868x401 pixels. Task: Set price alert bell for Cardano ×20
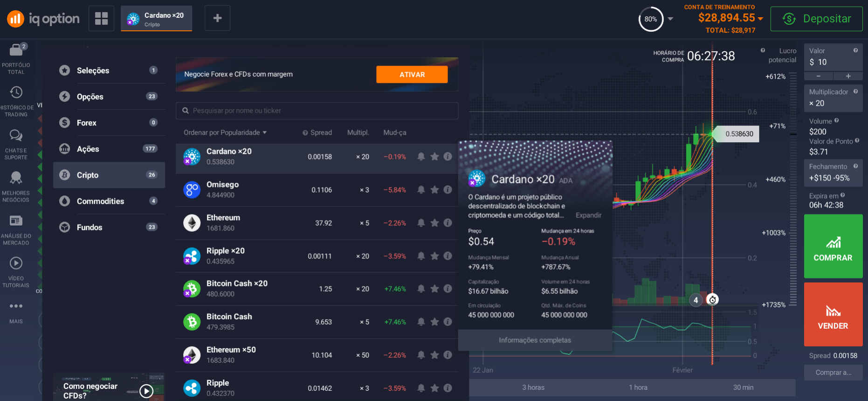point(421,157)
